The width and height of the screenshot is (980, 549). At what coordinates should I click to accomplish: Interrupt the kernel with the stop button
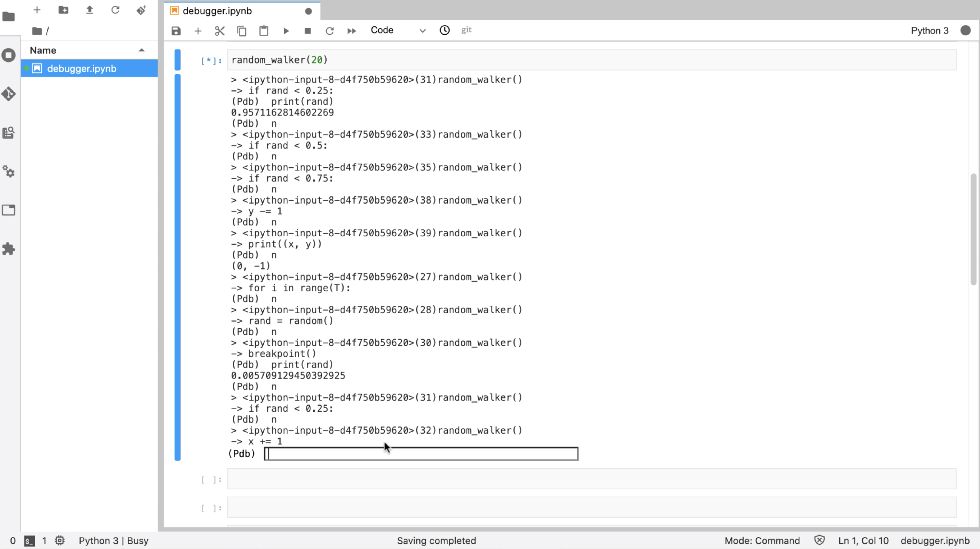[308, 31]
